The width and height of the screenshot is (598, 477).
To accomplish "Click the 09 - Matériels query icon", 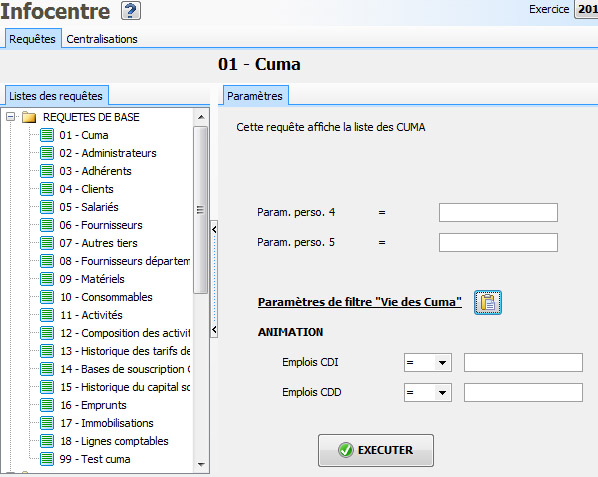I will [47, 279].
